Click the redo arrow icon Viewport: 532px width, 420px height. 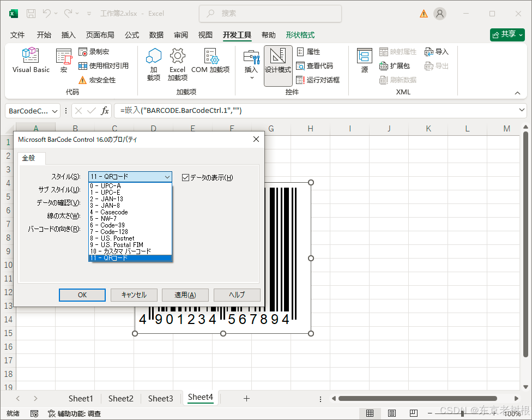point(68,14)
